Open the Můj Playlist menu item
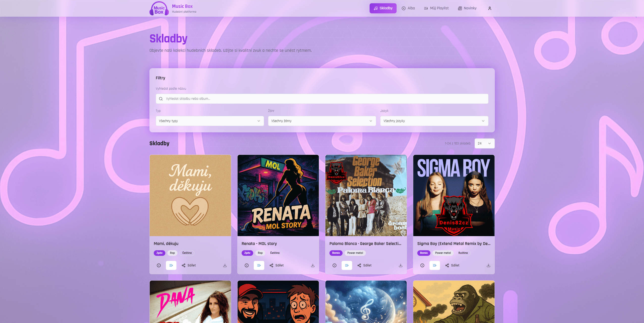 click(x=436, y=8)
